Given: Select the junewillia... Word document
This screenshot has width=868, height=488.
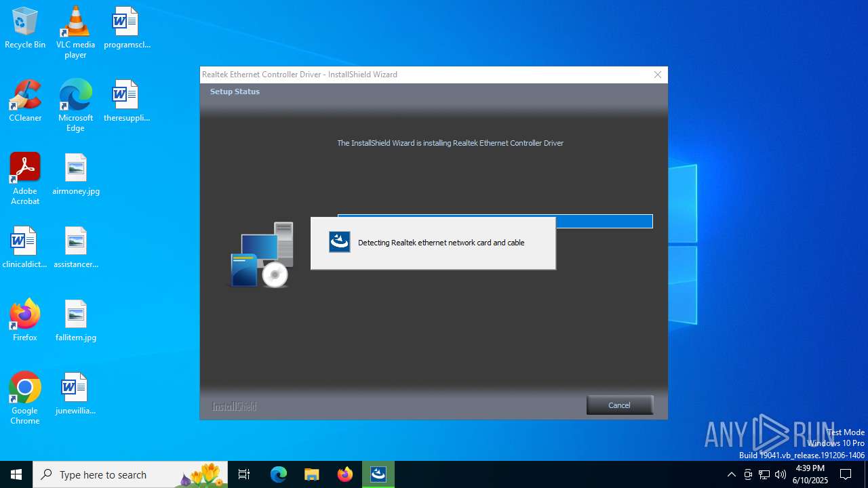Looking at the screenshot, I should point(75,394).
